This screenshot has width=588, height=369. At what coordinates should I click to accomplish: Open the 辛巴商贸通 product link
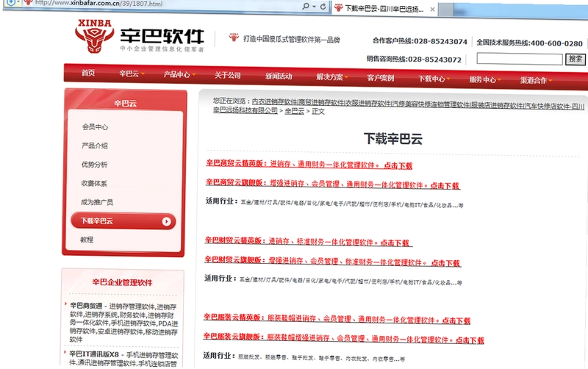[x=86, y=306]
